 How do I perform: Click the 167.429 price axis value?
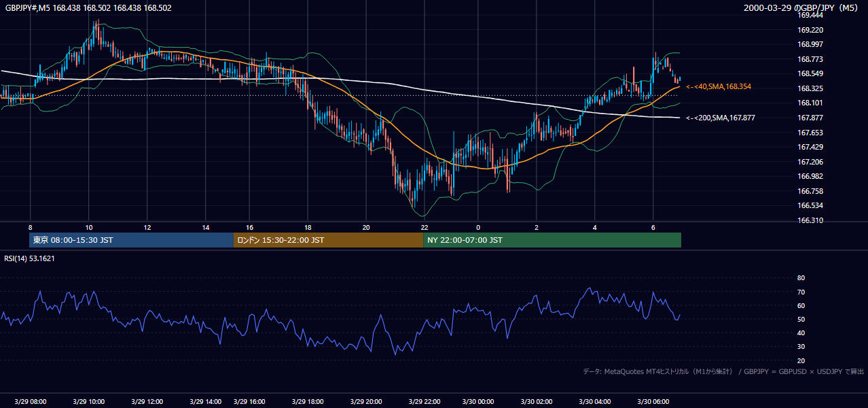pos(810,147)
